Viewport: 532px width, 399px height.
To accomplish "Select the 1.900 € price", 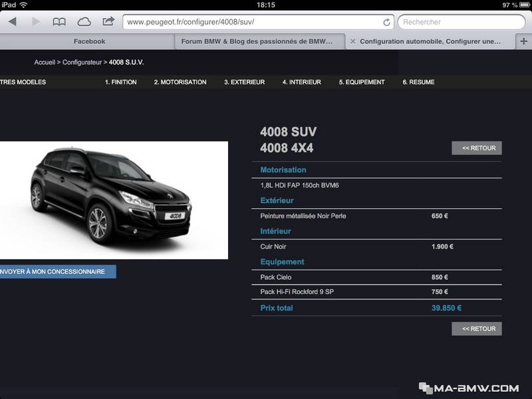I will pos(442,247).
